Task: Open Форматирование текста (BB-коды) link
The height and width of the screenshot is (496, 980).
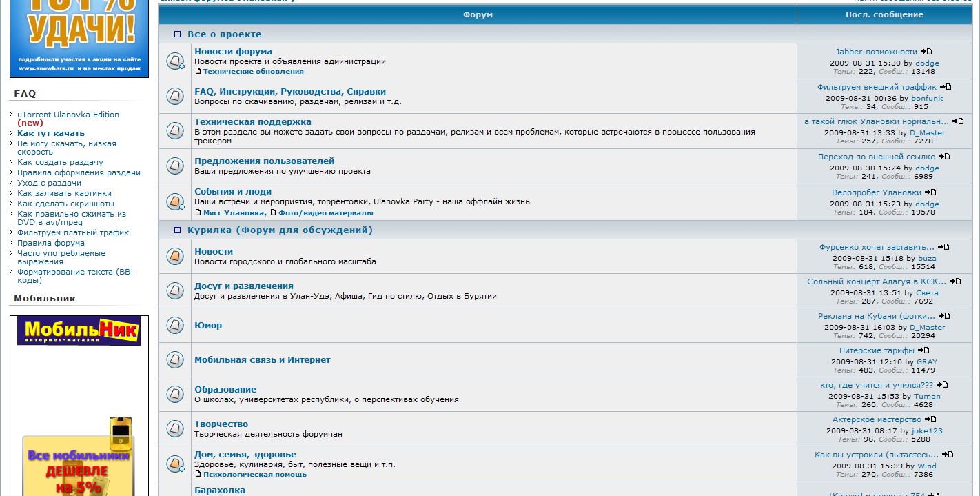Action: 75,276
